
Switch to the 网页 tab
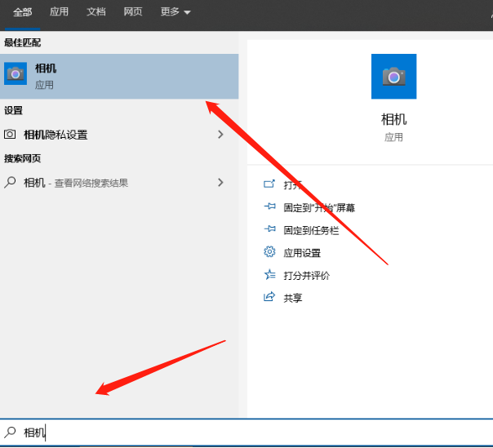[133, 12]
